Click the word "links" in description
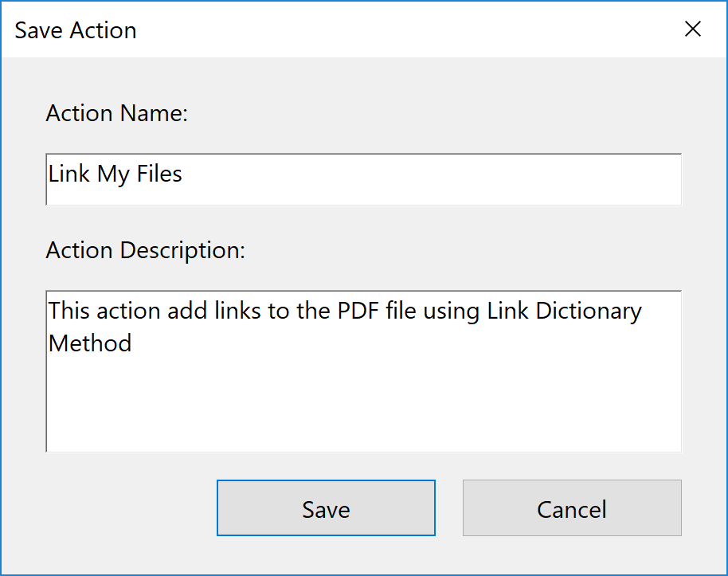The height and width of the screenshot is (576, 728). [x=237, y=310]
